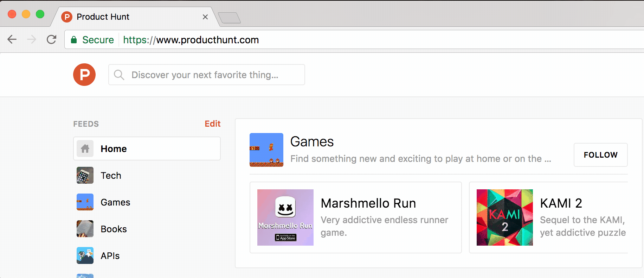Click the green macOS window zoom button
The image size is (644, 278).
click(40, 14)
